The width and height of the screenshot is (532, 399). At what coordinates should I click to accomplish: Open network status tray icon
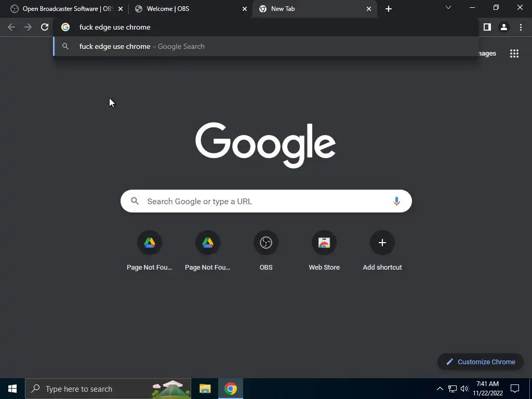453,389
